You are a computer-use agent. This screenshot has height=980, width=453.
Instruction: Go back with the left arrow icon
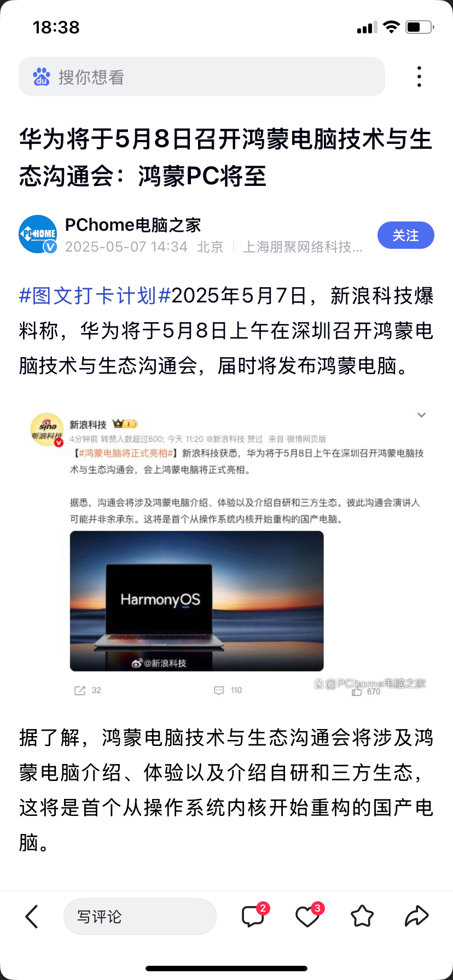[x=32, y=917]
